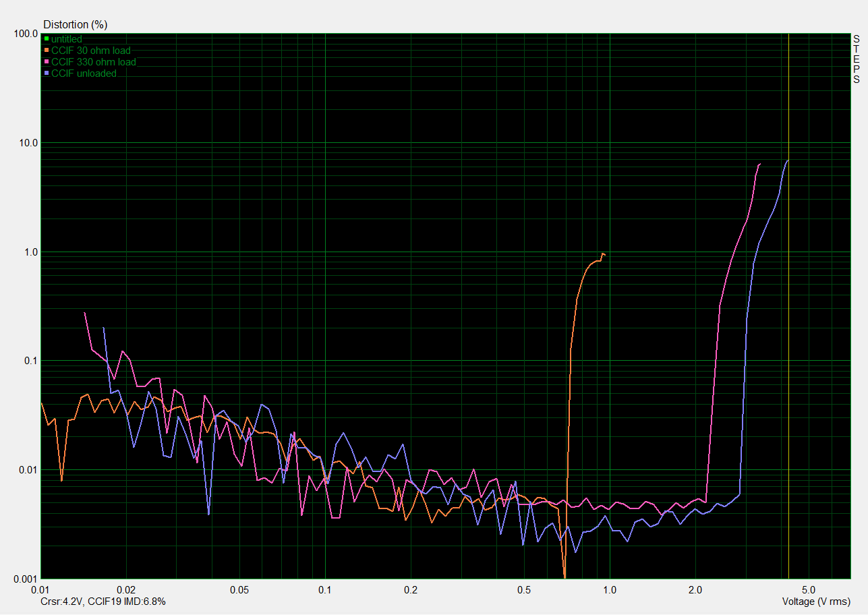Click the pink 330 ohm legend color square

47,62
